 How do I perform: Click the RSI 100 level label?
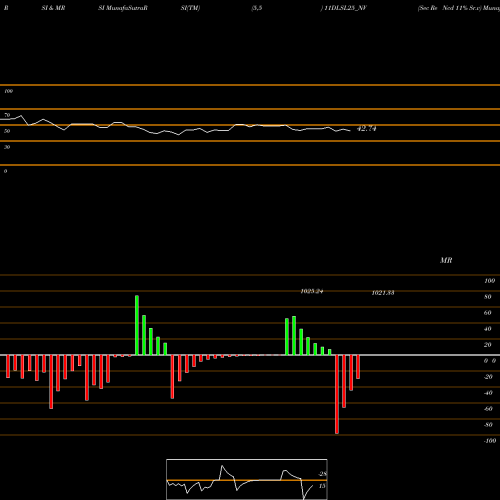9,91
